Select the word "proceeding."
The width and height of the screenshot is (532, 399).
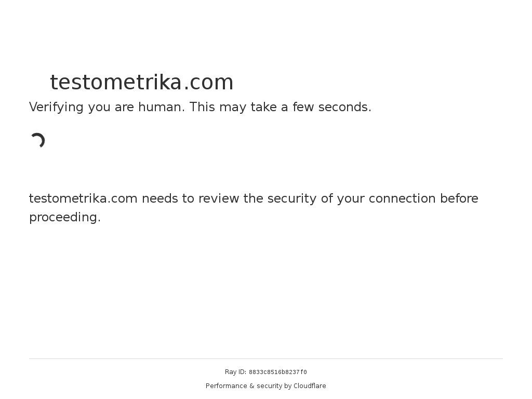[65, 218]
